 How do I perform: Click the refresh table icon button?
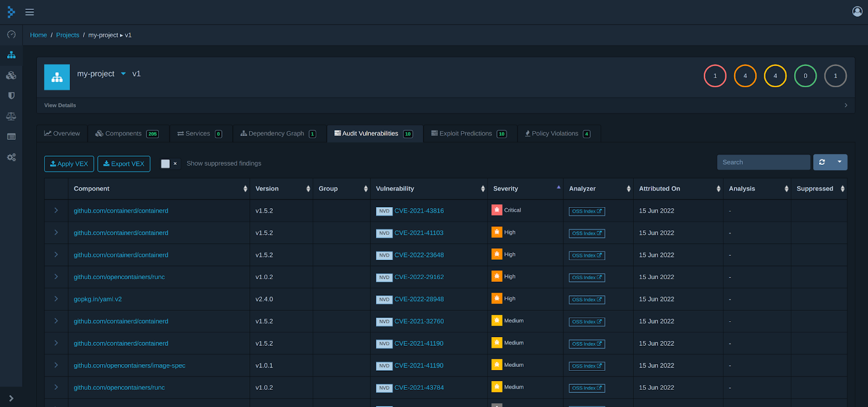(x=822, y=162)
